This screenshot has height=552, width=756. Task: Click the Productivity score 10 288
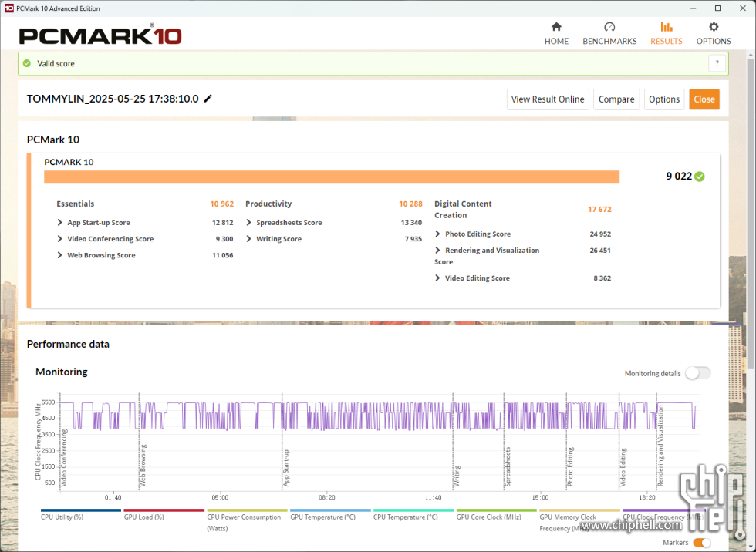point(410,204)
